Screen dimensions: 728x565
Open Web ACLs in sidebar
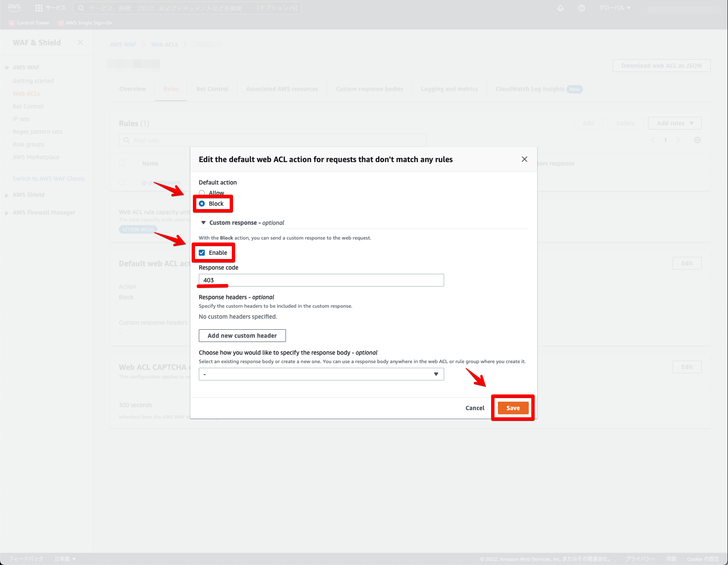click(26, 94)
